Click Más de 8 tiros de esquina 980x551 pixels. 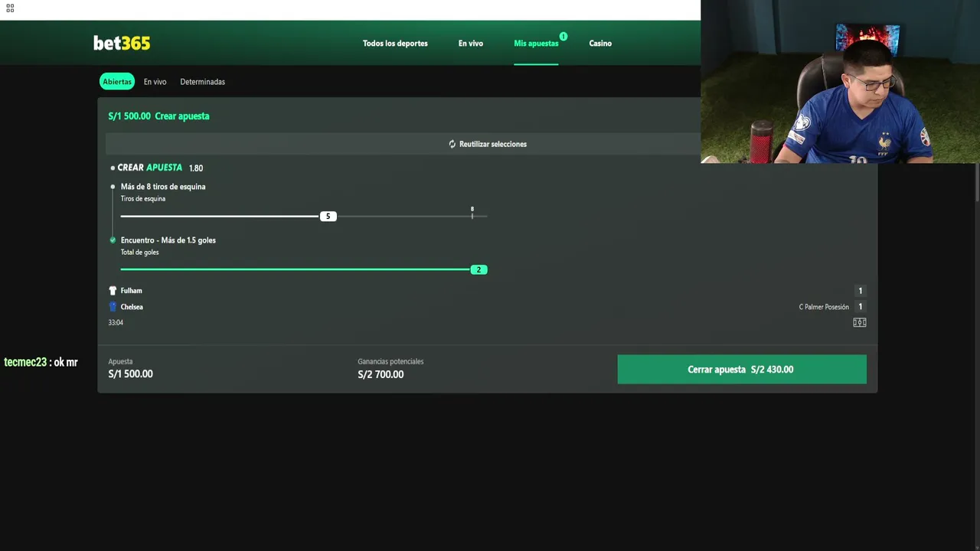pyautogui.click(x=163, y=187)
